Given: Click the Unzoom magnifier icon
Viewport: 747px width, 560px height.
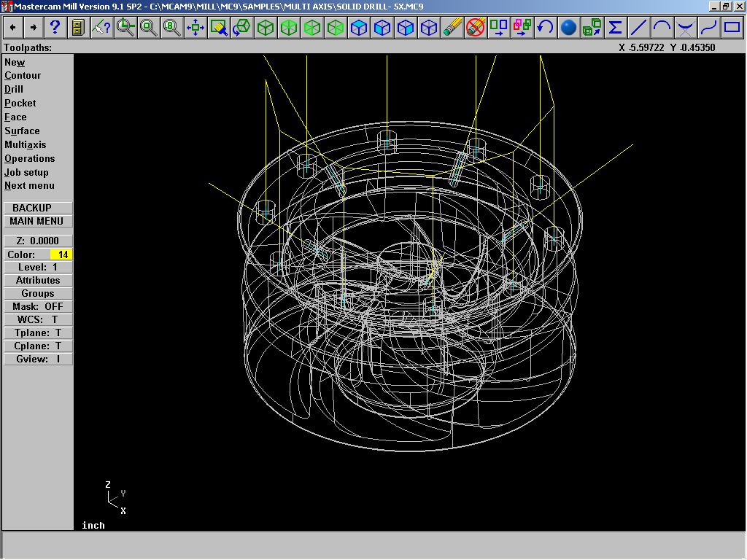Looking at the screenshot, I should pyautogui.click(x=148, y=27).
